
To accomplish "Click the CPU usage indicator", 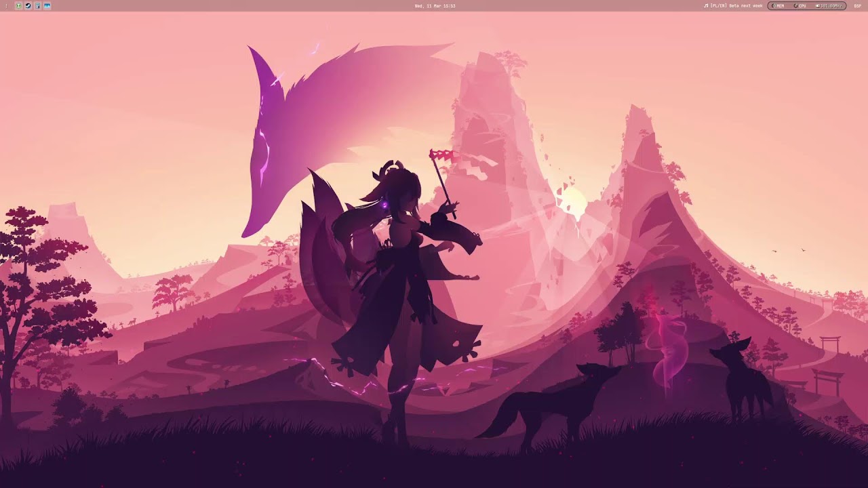I will coord(800,5).
